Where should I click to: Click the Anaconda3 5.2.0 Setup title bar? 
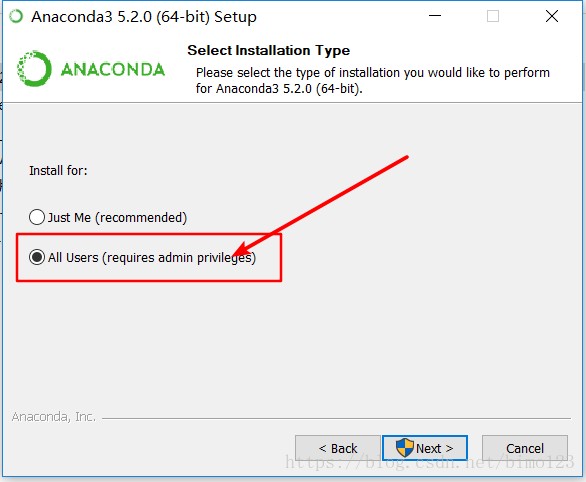point(144,17)
